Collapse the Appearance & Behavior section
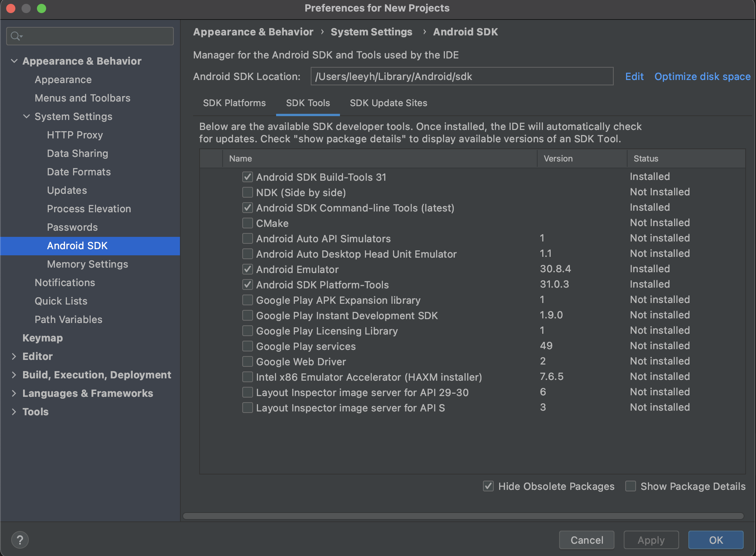Viewport: 756px width, 556px height. 14,61
